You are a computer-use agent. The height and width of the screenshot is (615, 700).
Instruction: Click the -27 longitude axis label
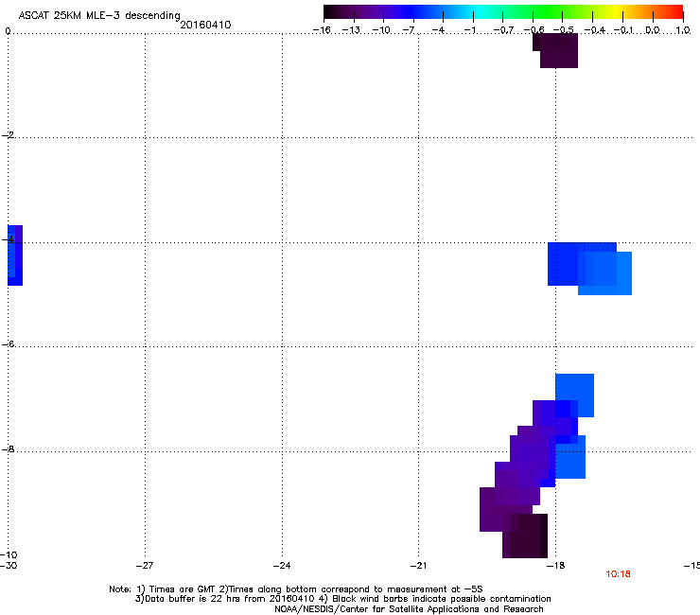point(145,566)
